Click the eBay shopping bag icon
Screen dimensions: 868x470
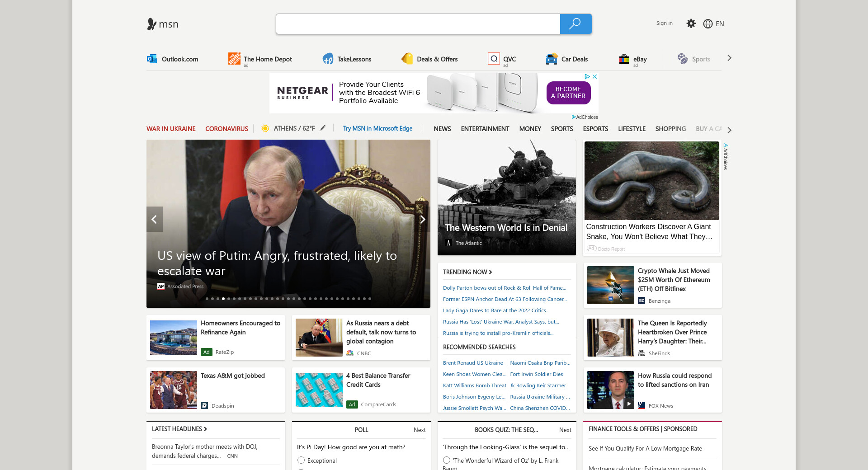point(624,59)
